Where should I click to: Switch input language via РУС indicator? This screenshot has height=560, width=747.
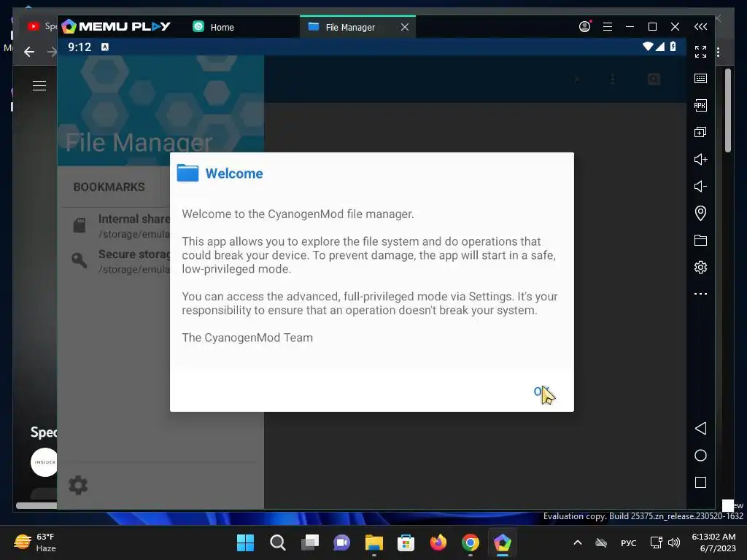628,542
